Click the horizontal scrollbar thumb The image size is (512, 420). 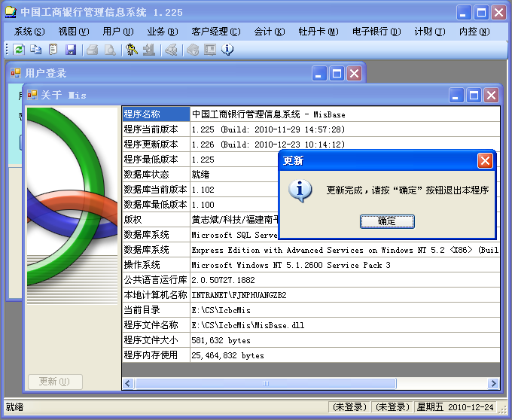pyautogui.click(x=265, y=383)
